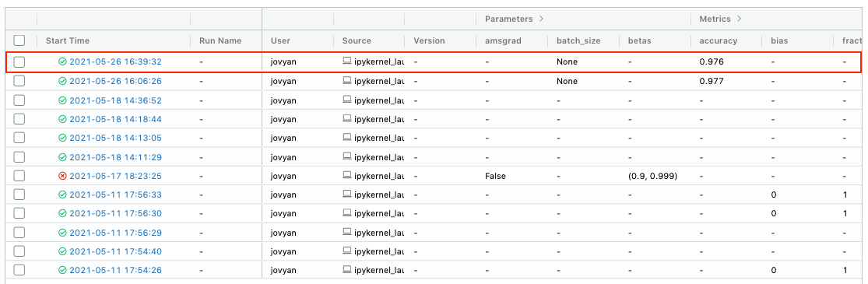Click the User column header
This screenshot has width=868, height=284.
pyautogui.click(x=281, y=40)
